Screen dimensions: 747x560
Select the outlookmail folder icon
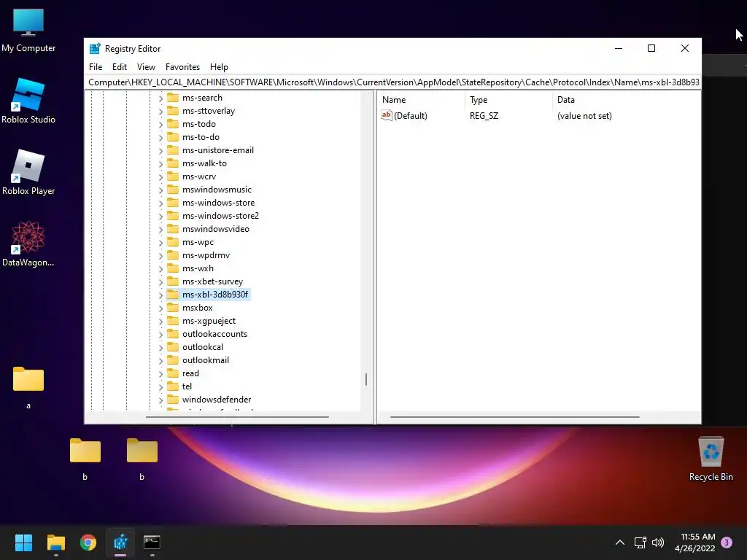(x=172, y=360)
